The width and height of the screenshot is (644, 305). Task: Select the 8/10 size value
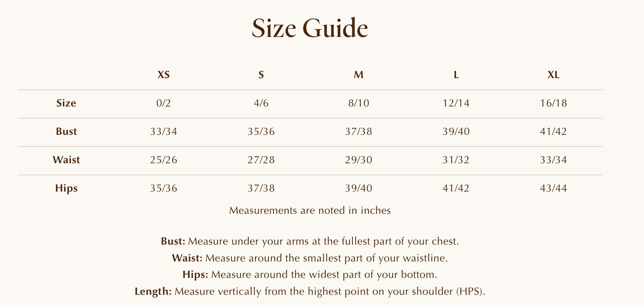359,103
